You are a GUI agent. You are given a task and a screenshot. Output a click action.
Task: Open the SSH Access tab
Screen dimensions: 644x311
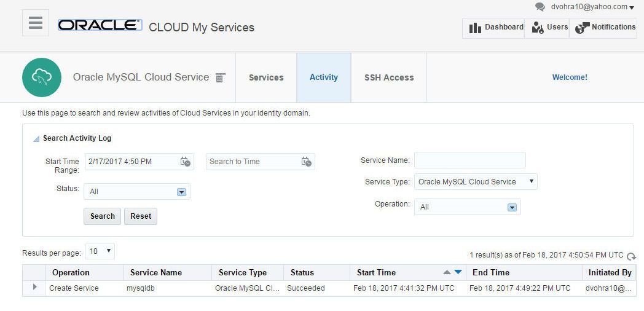[x=389, y=77]
